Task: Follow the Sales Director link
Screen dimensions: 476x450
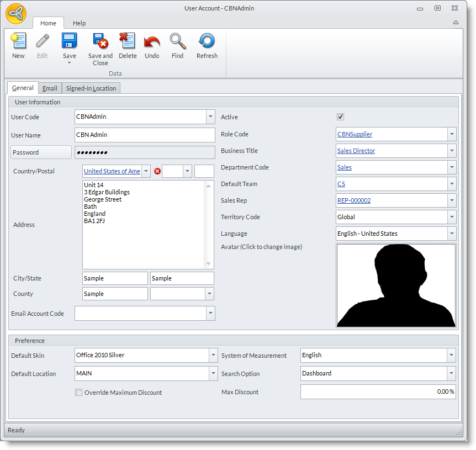Action: click(x=356, y=151)
